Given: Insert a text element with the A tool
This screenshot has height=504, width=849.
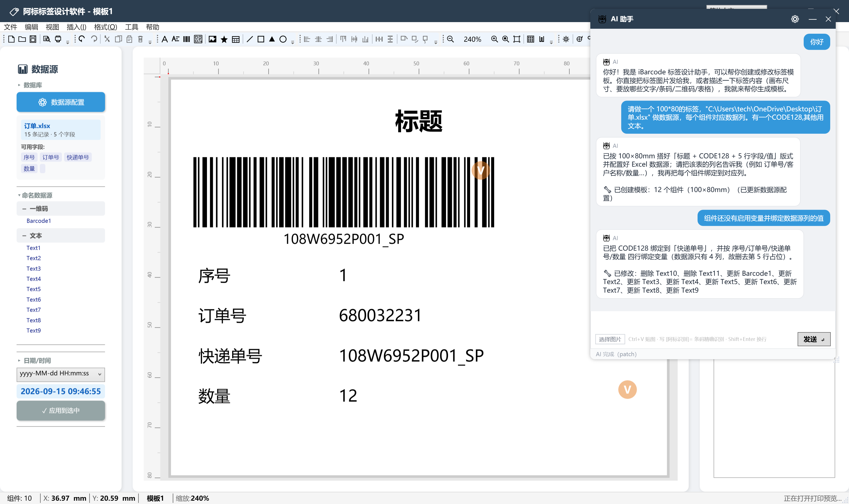Looking at the screenshot, I should [x=165, y=39].
